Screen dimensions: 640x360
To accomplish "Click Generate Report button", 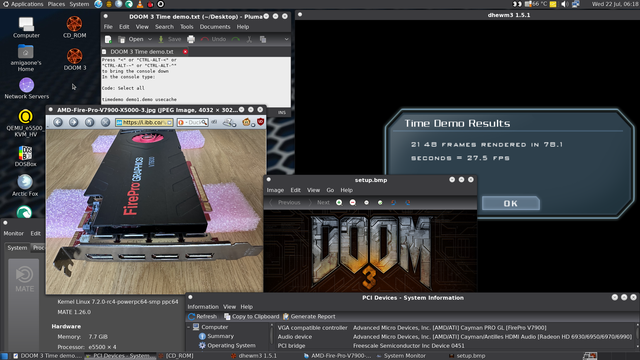I will pos(309,316).
